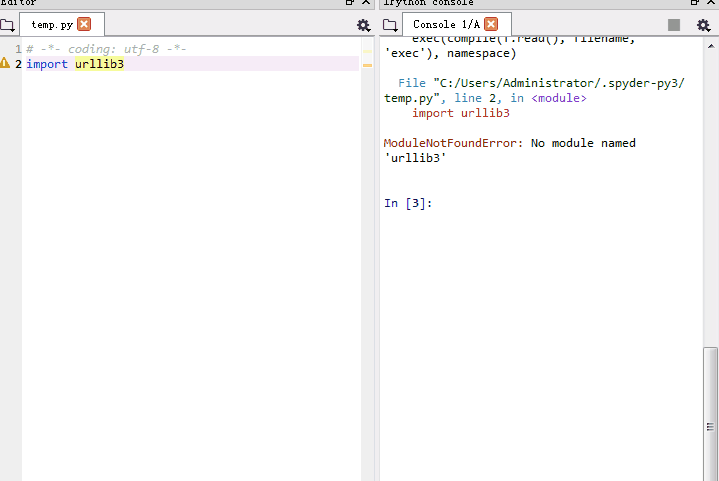
Task: Click the editor browse tabs folder icon
Action: (7, 24)
